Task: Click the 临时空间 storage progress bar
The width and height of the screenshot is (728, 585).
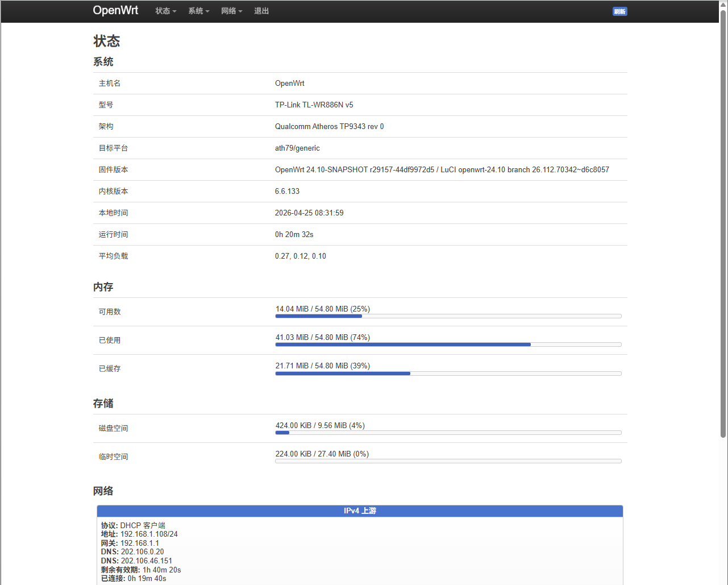Action: tap(448, 461)
